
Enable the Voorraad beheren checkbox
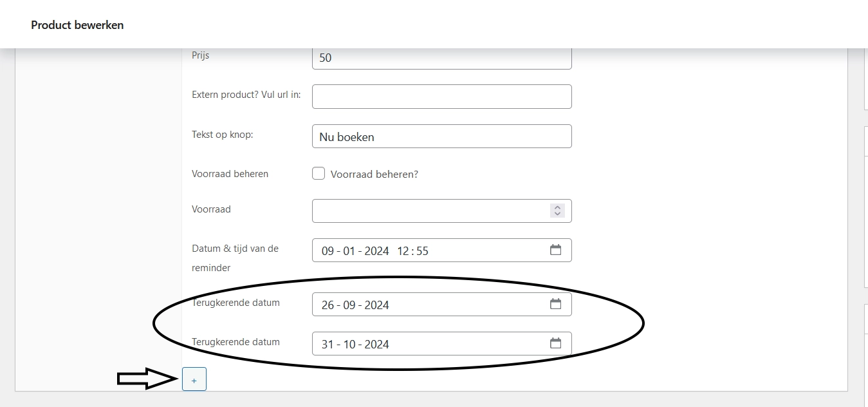tap(319, 173)
